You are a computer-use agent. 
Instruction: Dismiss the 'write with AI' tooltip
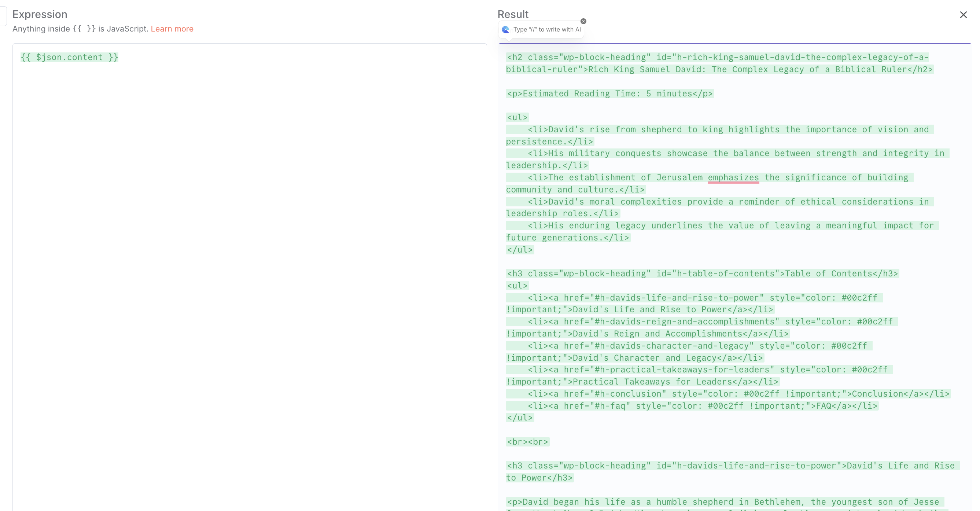coord(583,21)
